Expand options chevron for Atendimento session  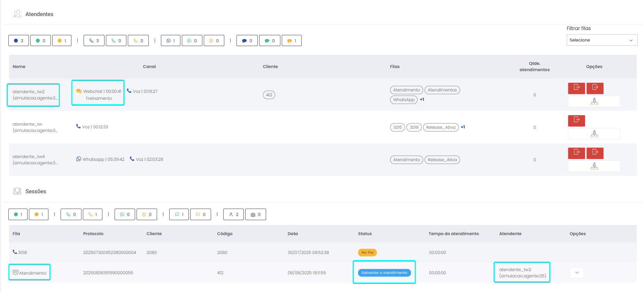[577, 273]
